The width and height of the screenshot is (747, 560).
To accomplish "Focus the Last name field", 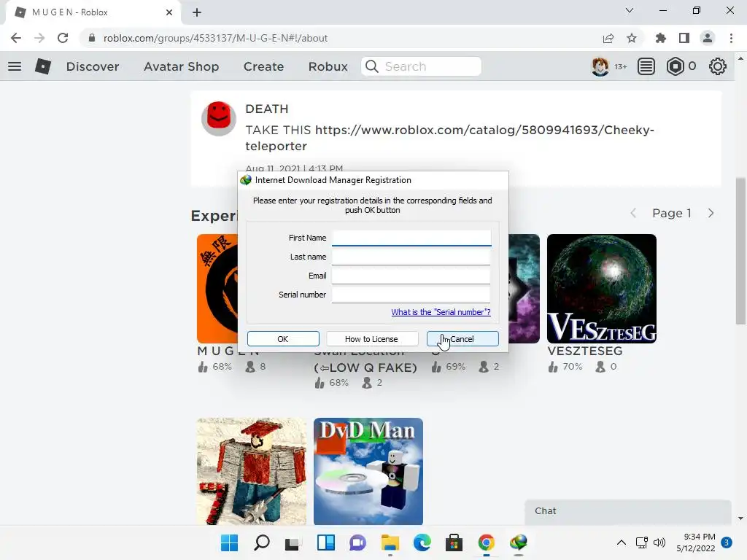I will point(411,257).
